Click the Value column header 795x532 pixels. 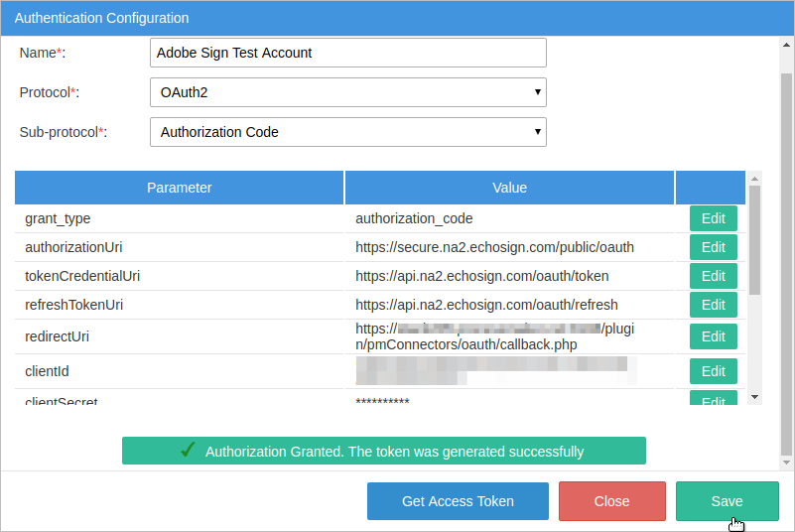(x=509, y=188)
